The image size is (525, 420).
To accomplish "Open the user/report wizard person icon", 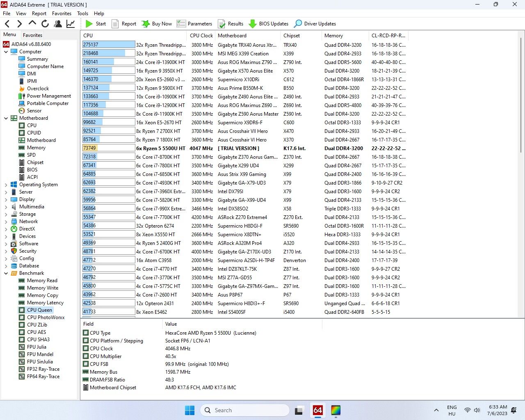I will tap(58, 24).
